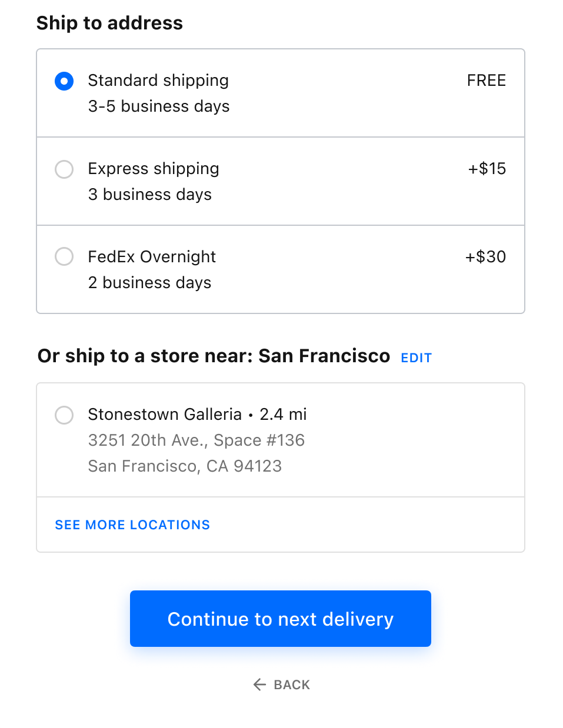Click the "Stonestown Galleria" store name
563x728 pixels.
pos(165,415)
